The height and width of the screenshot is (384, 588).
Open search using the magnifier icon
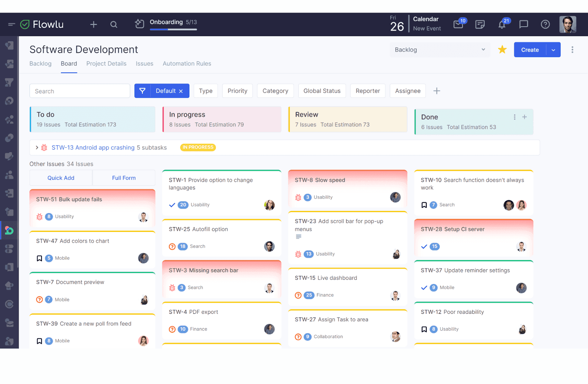pos(114,24)
